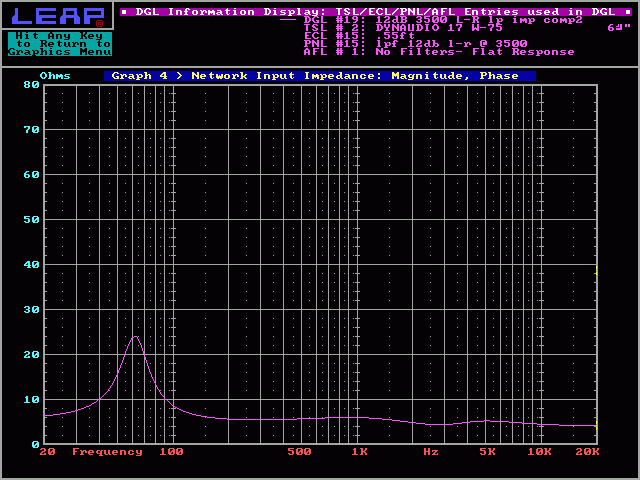
Task: Click the 70 ohms axis value
Action: [x=32, y=130]
